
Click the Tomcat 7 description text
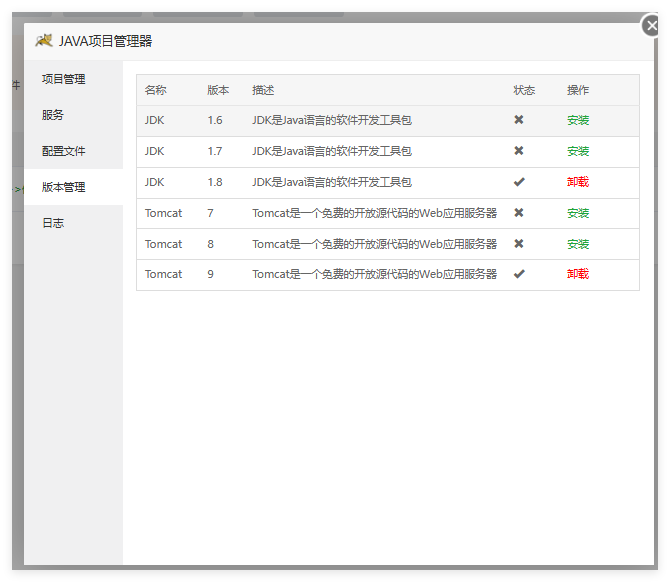tap(375, 213)
